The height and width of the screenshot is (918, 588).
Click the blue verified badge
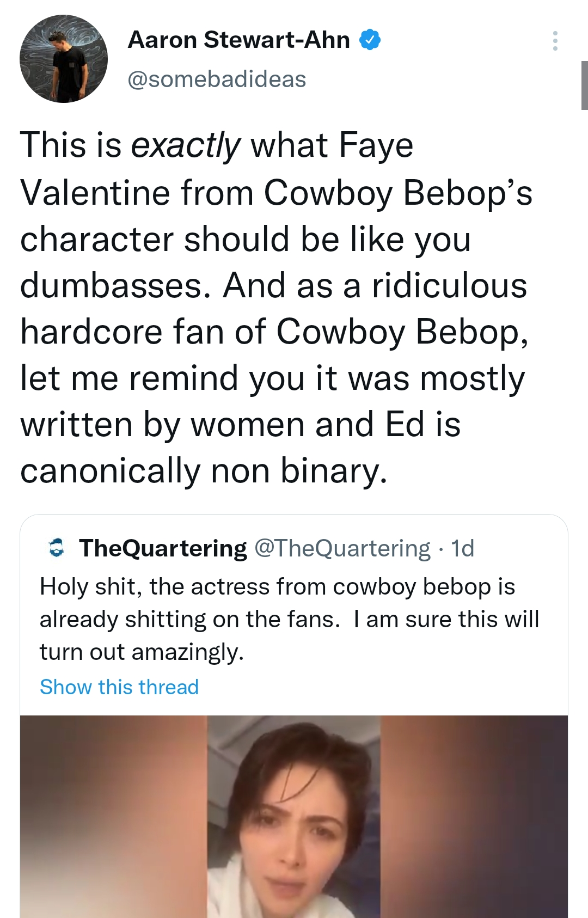point(370,40)
